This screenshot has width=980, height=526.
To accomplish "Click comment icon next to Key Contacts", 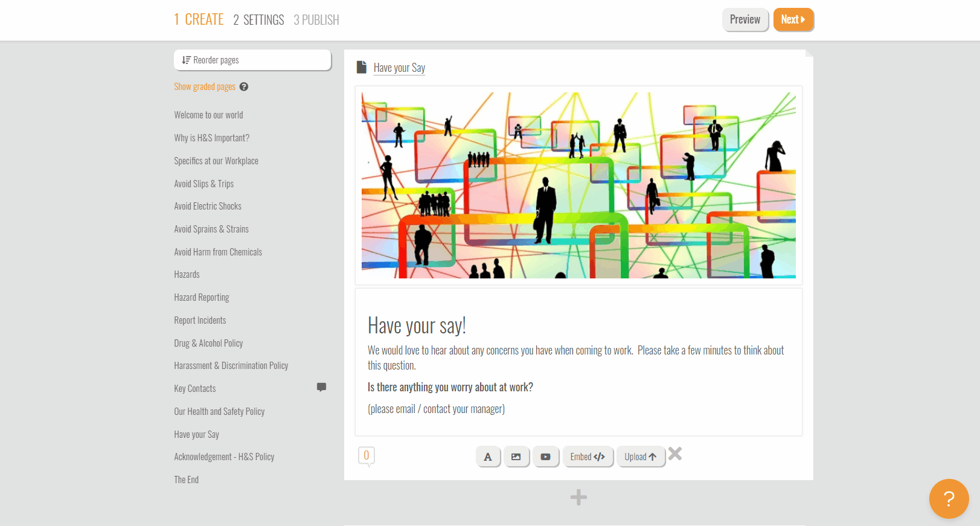I will 322,387.
